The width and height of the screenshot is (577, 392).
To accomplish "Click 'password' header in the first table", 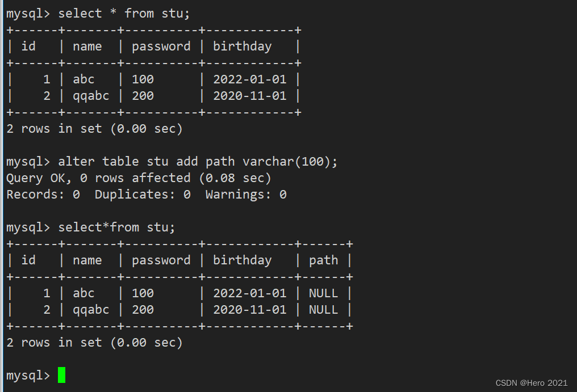I will [x=161, y=47].
